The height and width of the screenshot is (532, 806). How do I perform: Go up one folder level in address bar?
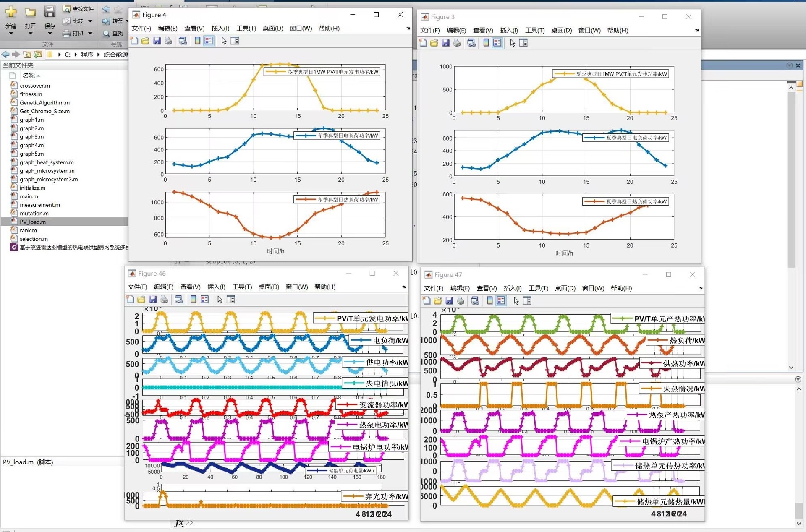tap(27, 55)
